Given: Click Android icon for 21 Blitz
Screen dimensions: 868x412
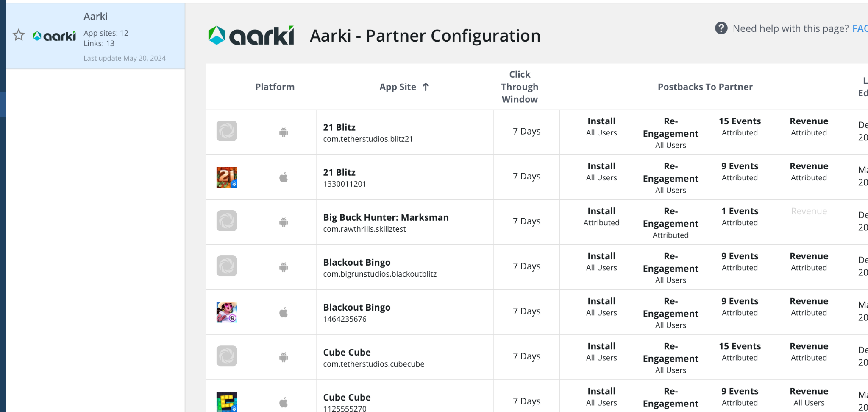Looking at the screenshot, I should [x=284, y=132].
